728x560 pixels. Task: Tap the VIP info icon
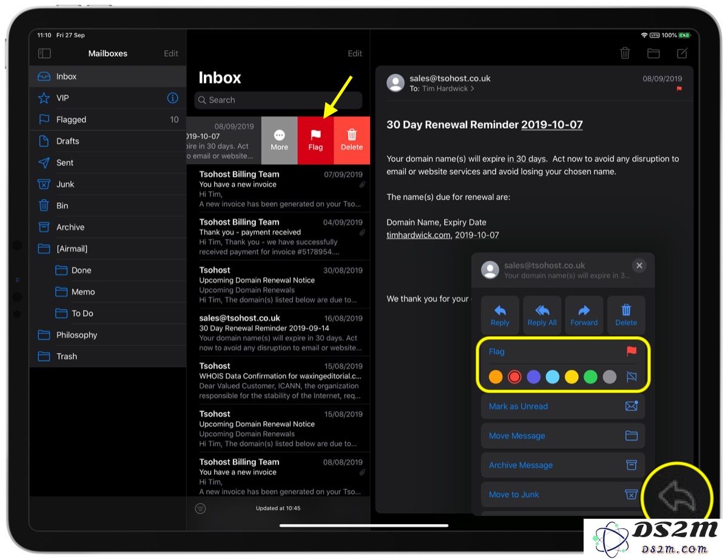(x=172, y=98)
